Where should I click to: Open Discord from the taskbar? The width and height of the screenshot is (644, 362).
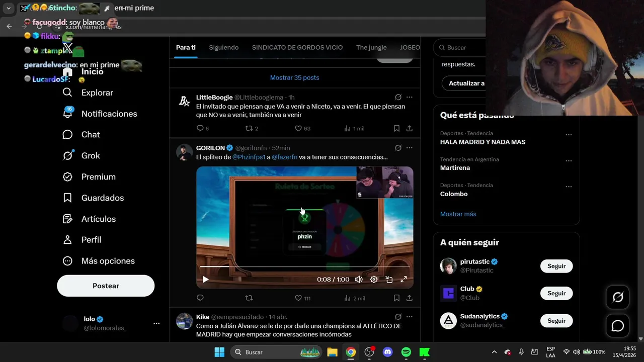point(387,352)
